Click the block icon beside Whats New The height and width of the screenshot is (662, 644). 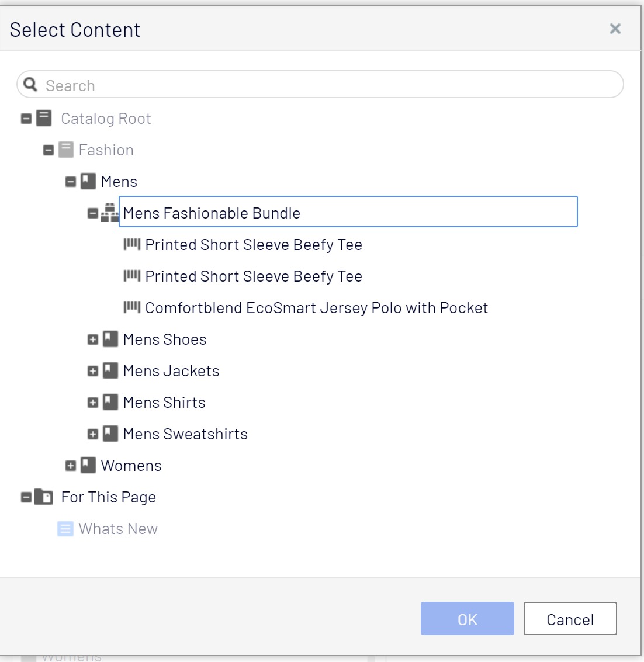[65, 529]
